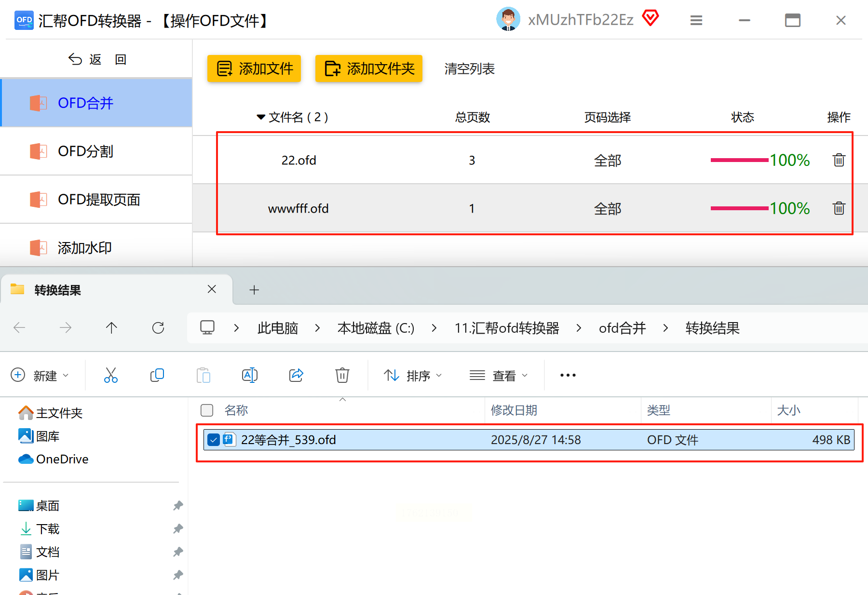This screenshot has width=868, height=595.
Task: Open the 查看 view dropdown
Action: click(499, 375)
